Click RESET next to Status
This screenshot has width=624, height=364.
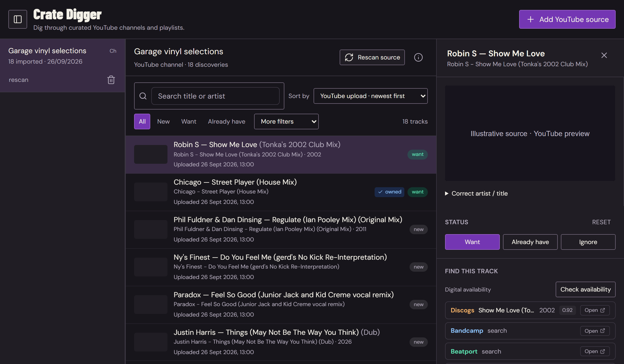pos(601,222)
